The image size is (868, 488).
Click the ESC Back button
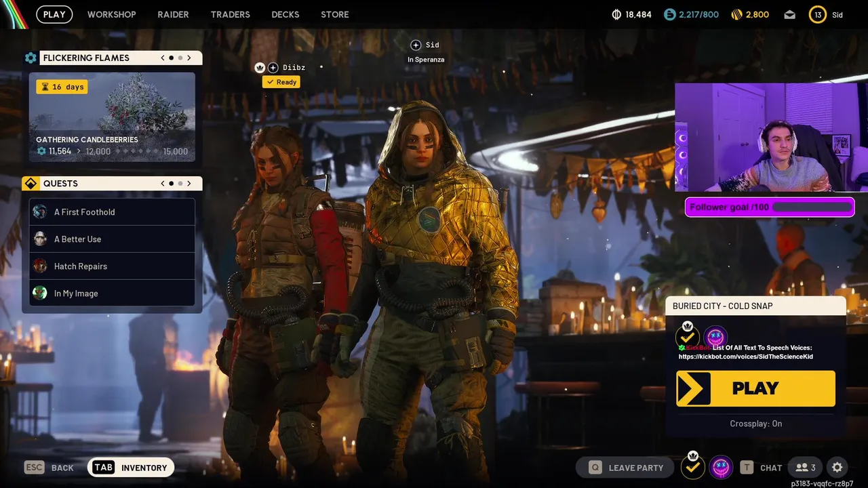tap(49, 468)
